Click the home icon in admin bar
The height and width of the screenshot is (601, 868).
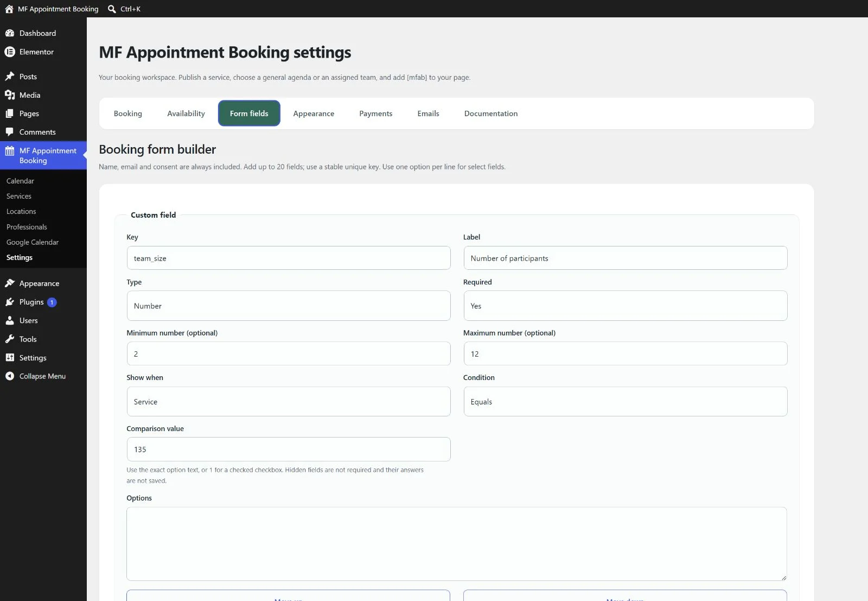coord(9,9)
